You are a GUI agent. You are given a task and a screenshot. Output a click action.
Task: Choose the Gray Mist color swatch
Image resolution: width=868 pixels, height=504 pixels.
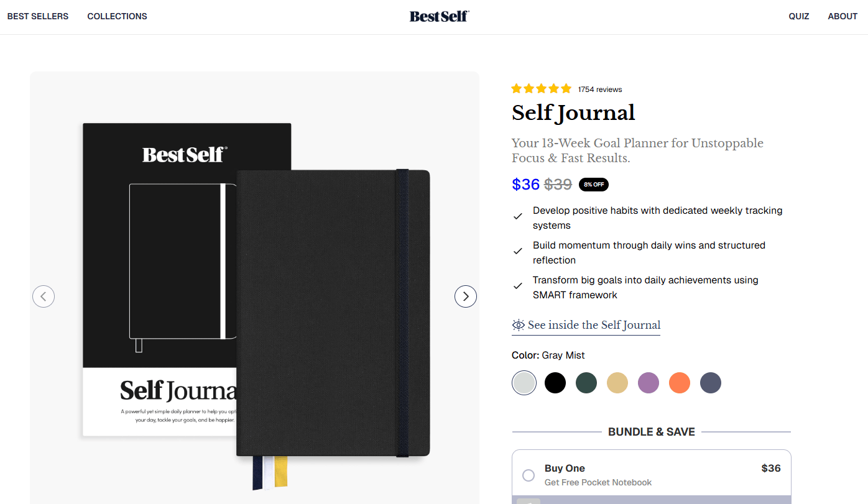[x=524, y=383]
